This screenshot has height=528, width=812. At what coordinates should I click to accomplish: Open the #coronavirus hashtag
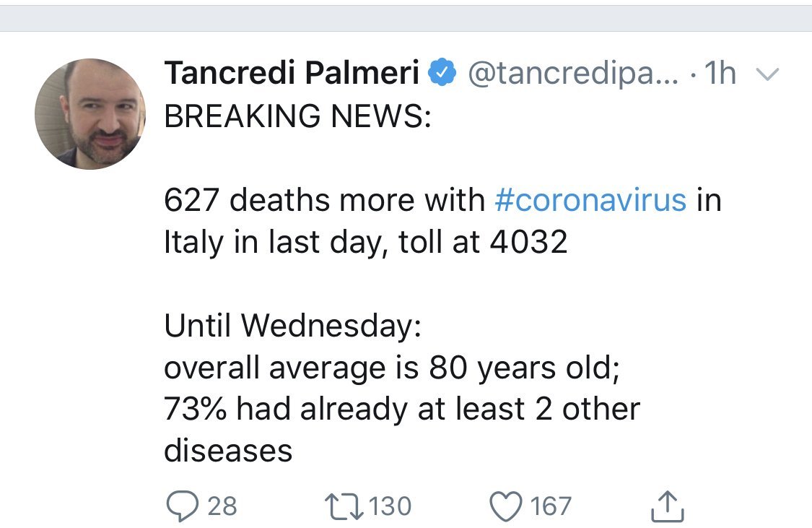click(590, 200)
